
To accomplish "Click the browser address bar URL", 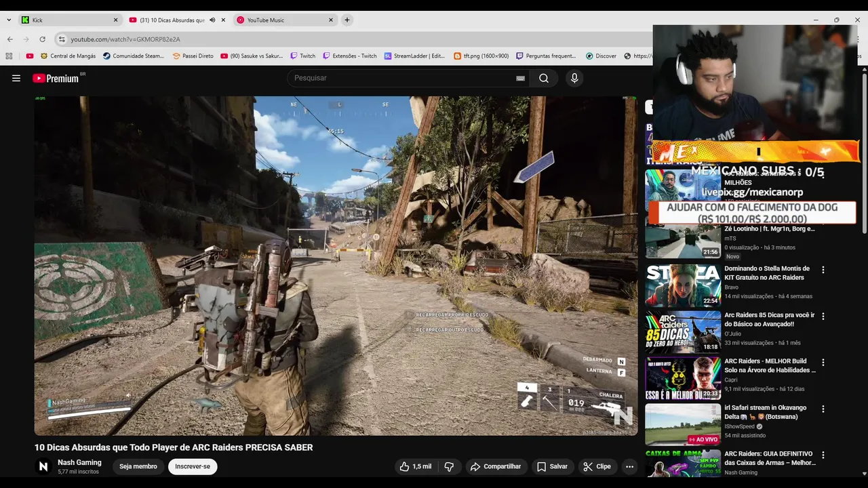I will [125, 39].
